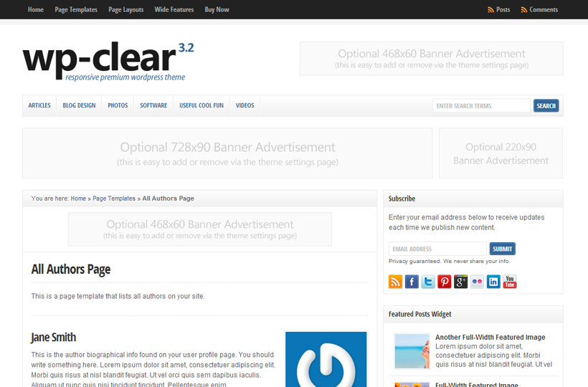Select the Blog Design category tab
The image size is (588, 387).
(79, 105)
